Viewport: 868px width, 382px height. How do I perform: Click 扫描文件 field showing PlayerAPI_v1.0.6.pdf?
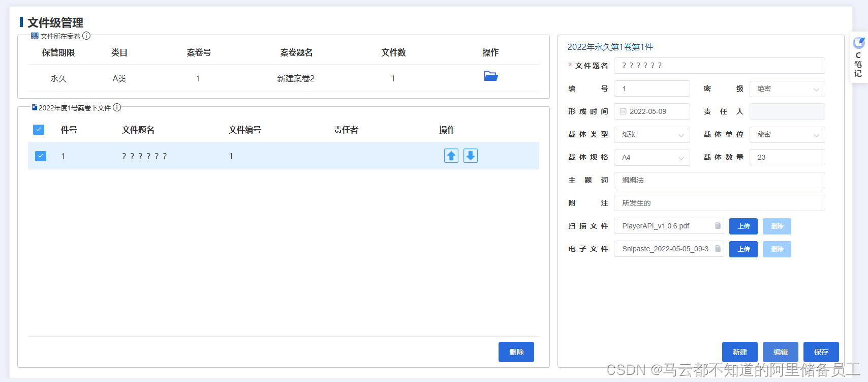669,226
